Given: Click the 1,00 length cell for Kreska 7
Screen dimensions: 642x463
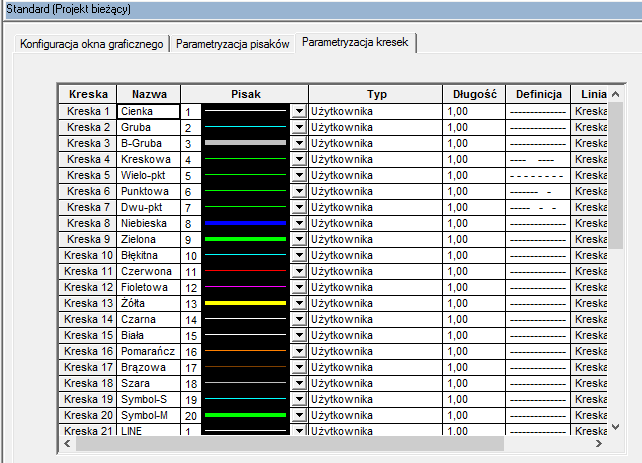Looking at the screenshot, I should pos(475,207).
